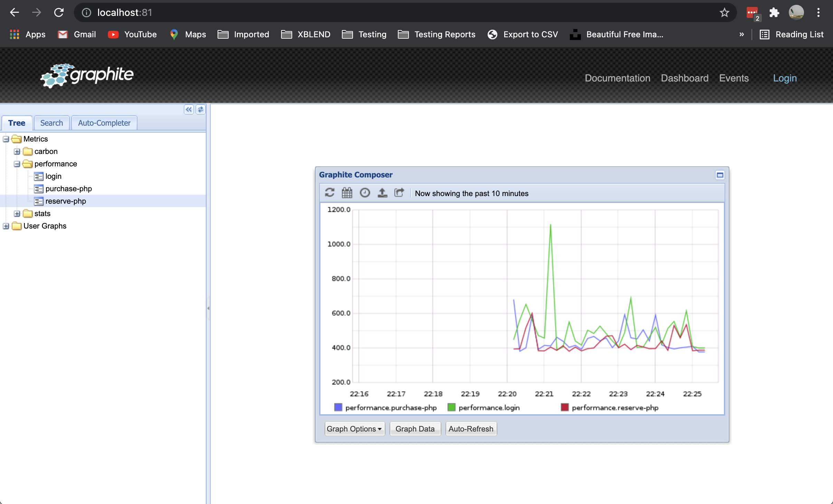Refresh the composer graph
This screenshot has width=833, height=504.
(x=330, y=193)
